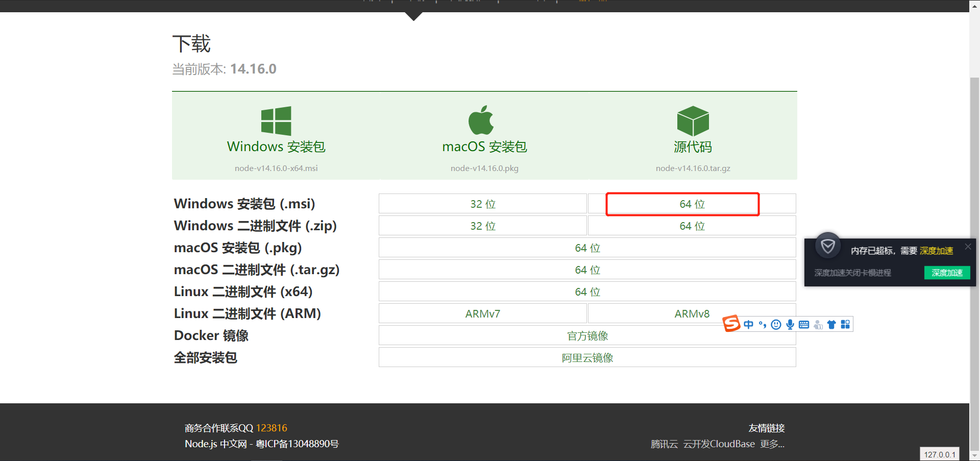This screenshot has height=461, width=980.
Task: Click the page's vertical scrollbar thumb
Action: point(974,263)
